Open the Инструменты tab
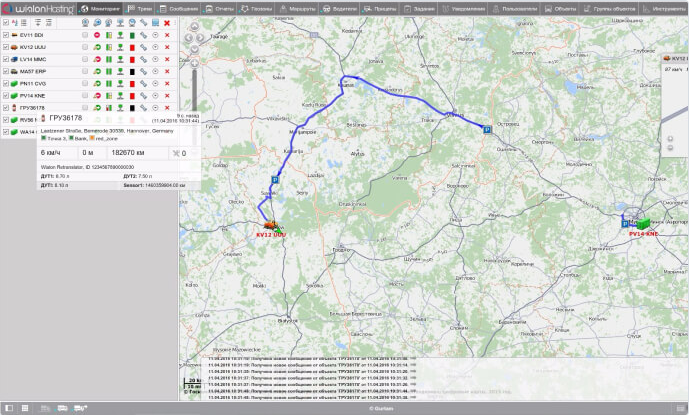This screenshot has width=690, height=415. click(664, 9)
